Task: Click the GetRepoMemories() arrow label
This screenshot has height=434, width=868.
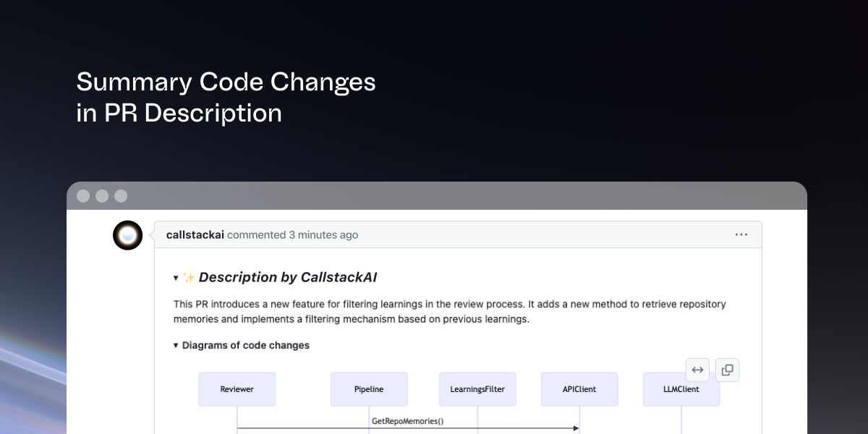Action: pos(407,420)
